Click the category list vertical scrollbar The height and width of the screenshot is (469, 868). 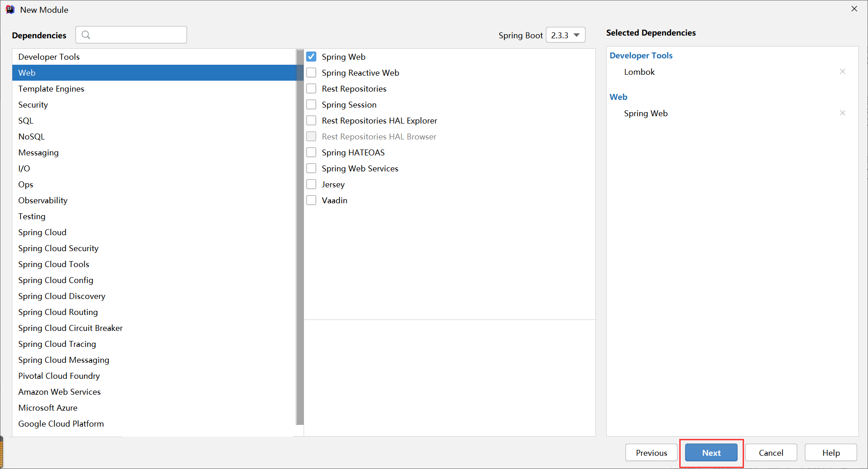click(x=300, y=237)
